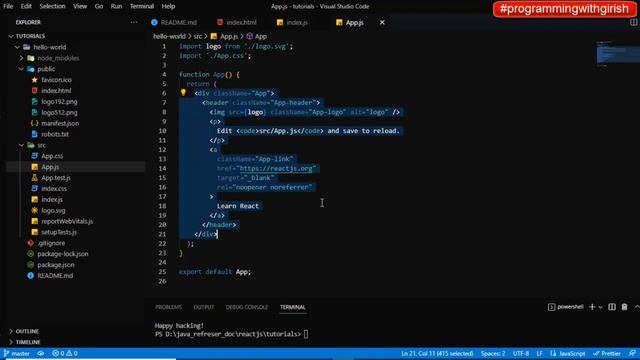Open logo192.png file
Screen dimensions: 640x360
[59, 102]
